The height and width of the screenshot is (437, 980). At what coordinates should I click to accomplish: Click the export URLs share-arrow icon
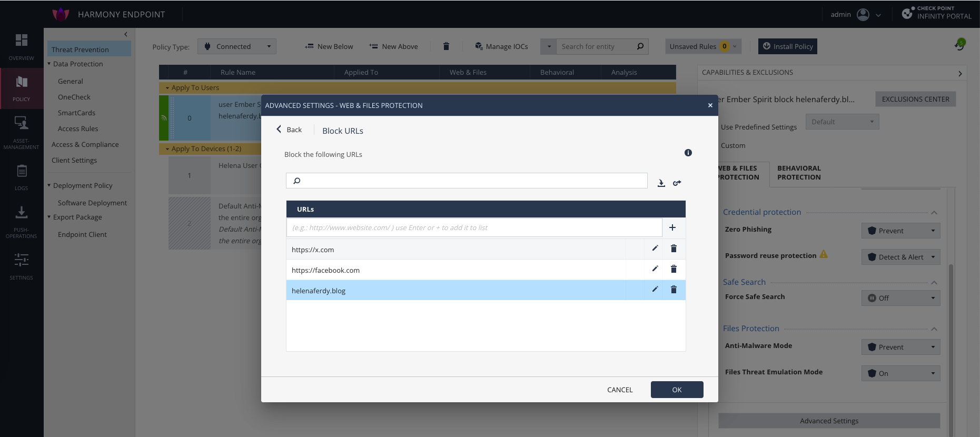click(677, 183)
